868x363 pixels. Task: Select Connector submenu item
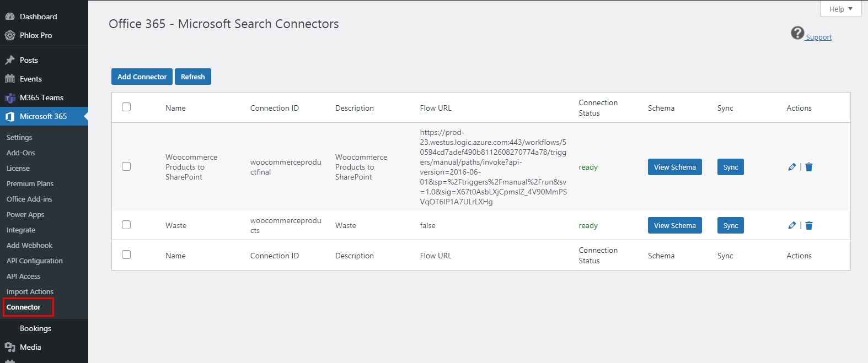click(x=24, y=307)
